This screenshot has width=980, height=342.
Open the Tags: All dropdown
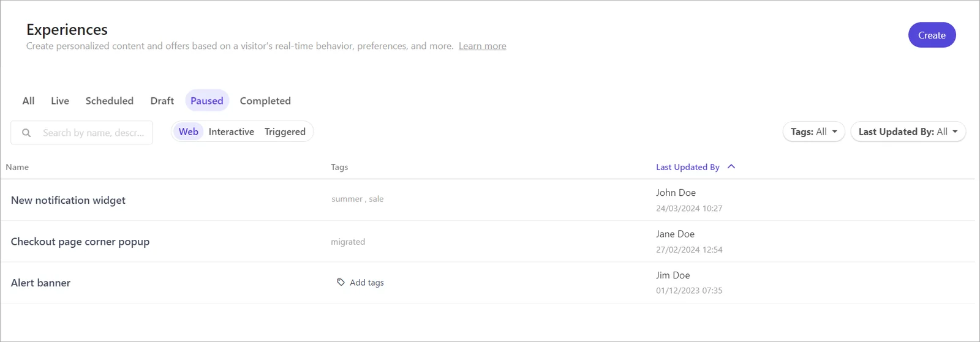(x=813, y=132)
